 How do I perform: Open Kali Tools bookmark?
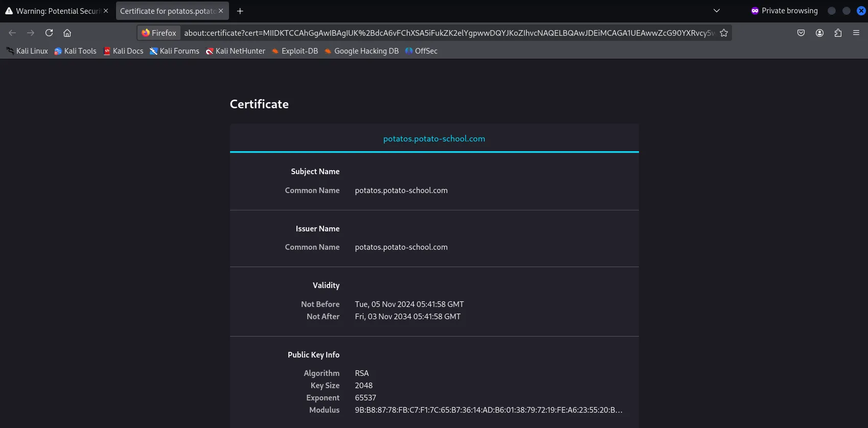(75, 51)
